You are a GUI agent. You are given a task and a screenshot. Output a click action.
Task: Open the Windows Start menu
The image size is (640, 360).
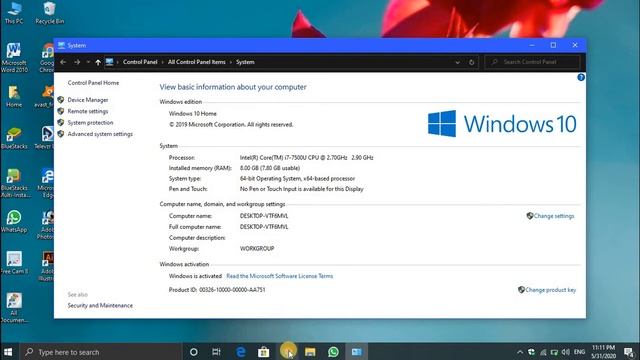(x=8, y=352)
